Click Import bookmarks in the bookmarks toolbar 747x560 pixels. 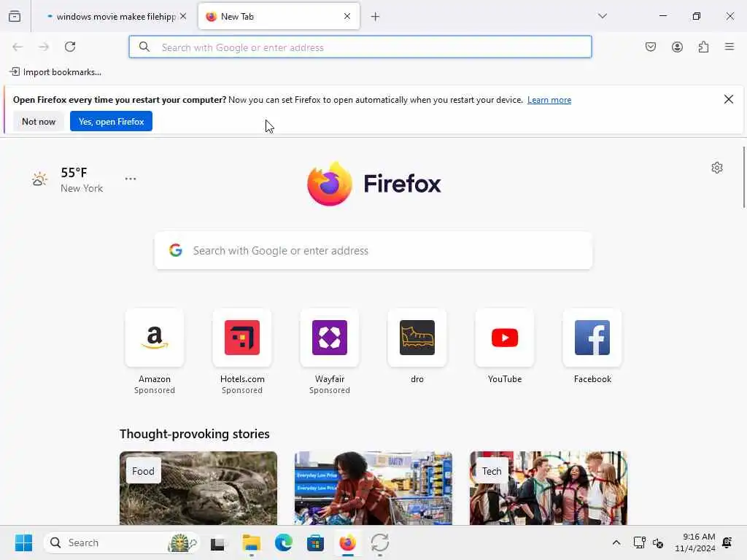tap(55, 72)
